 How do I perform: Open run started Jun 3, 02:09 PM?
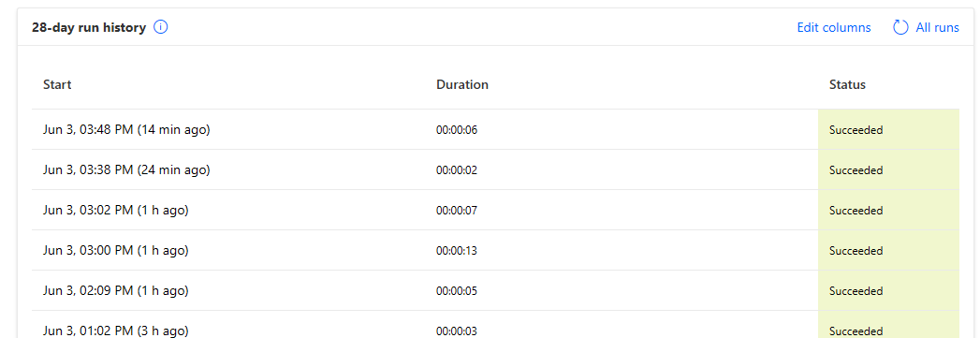(x=116, y=290)
